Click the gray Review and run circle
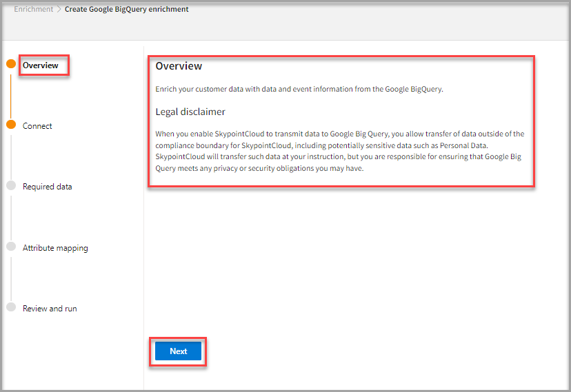Screen dimensions: 571x392 (x=11, y=307)
